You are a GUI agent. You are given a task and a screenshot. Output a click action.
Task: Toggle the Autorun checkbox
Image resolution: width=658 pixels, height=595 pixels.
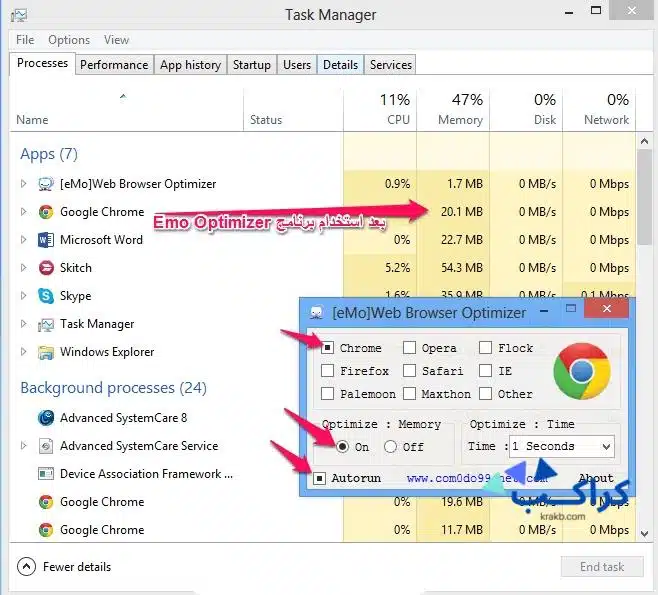point(319,478)
